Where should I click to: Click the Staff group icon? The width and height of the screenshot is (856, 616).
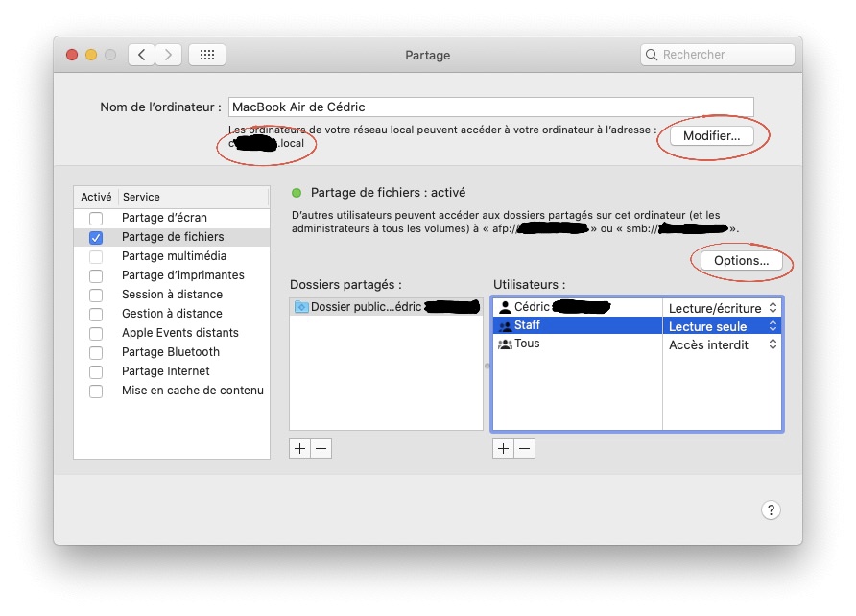click(506, 325)
